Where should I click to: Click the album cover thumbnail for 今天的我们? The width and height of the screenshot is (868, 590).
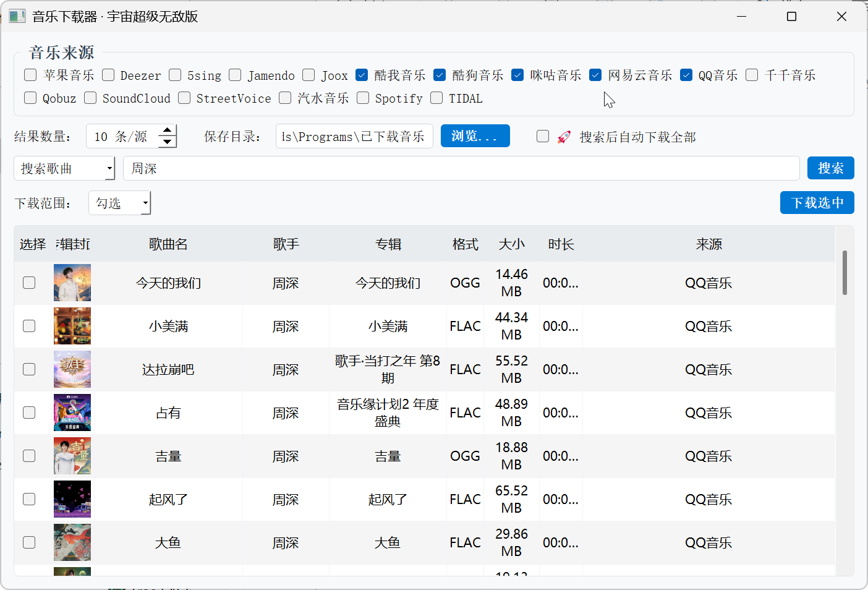(72, 283)
